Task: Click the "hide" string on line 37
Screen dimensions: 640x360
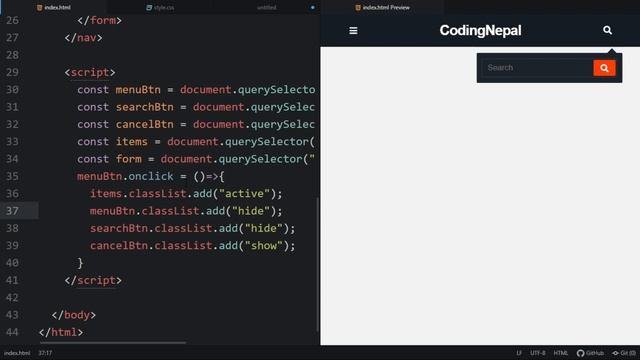Action: tap(251, 211)
